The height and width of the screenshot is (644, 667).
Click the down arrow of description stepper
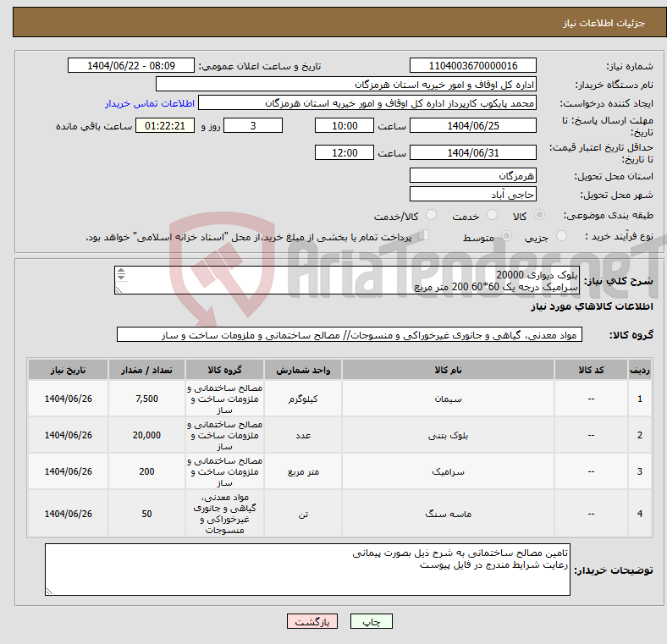pos(121,277)
